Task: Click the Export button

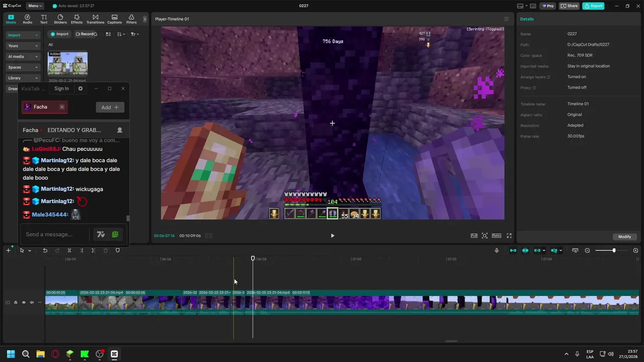Action: click(594, 6)
